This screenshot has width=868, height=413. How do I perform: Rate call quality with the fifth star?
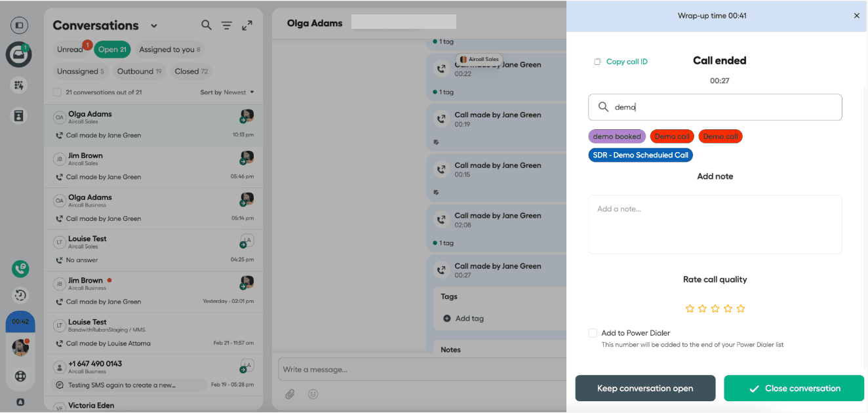[741, 308]
